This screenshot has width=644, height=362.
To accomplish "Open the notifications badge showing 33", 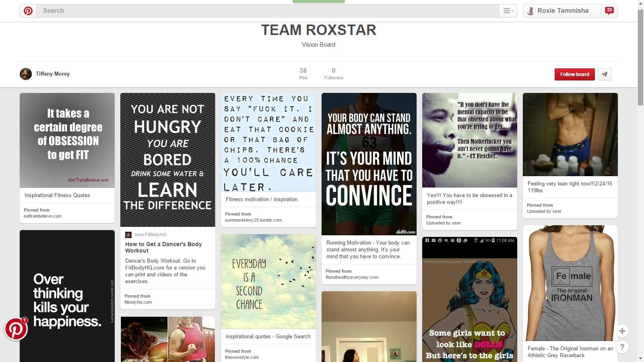I will (609, 11).
